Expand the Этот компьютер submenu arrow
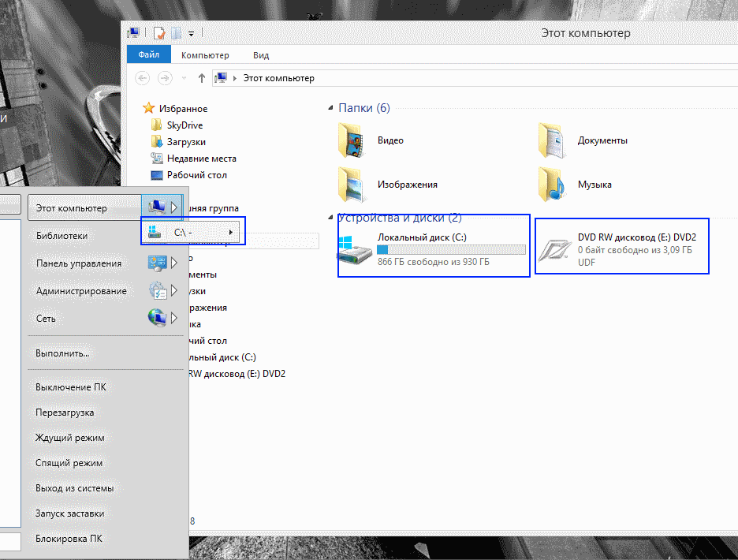Viewport: 738px width, 560px height. coord(174,207)
